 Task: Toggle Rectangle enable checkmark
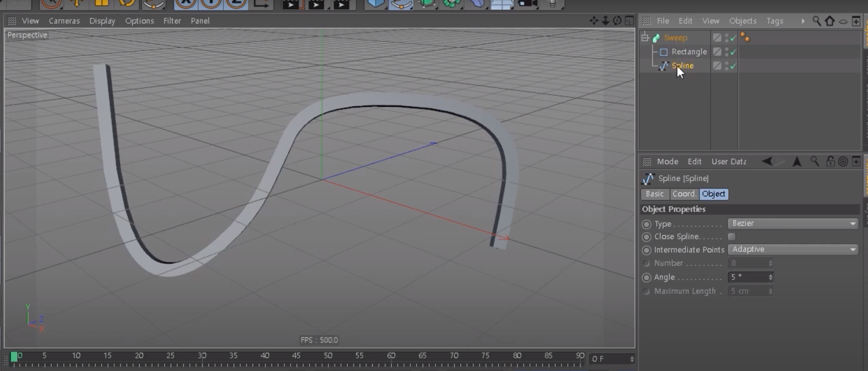(733, 52)
